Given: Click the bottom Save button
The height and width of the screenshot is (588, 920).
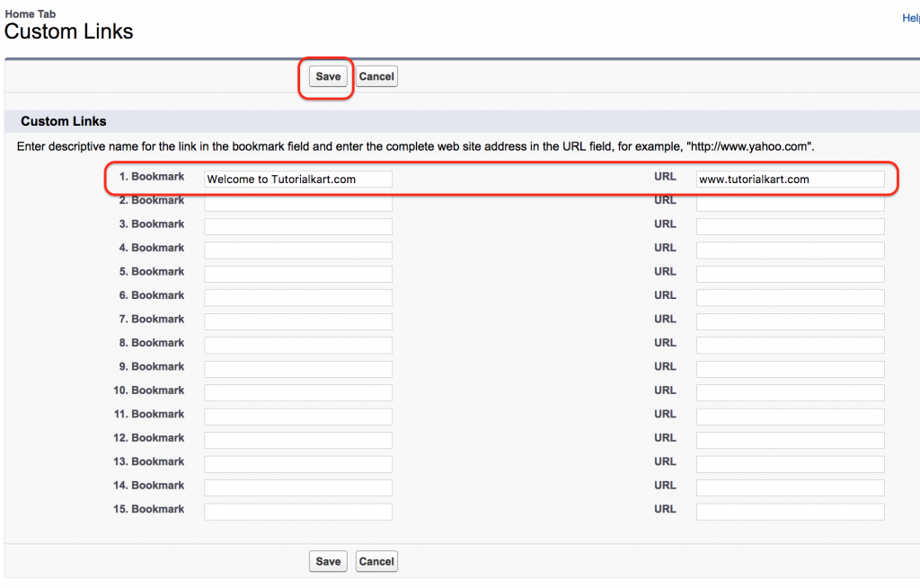Looking at the screenshot, I should coord(328,561).
